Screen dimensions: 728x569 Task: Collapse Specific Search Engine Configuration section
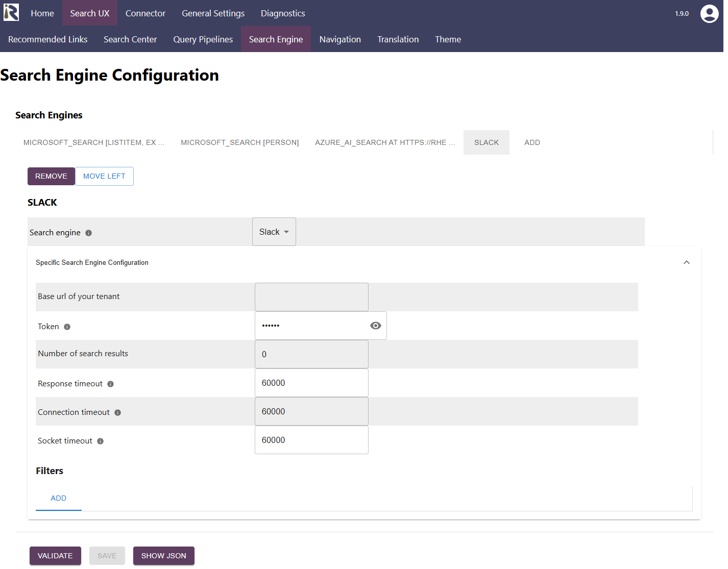pos(687,262)
